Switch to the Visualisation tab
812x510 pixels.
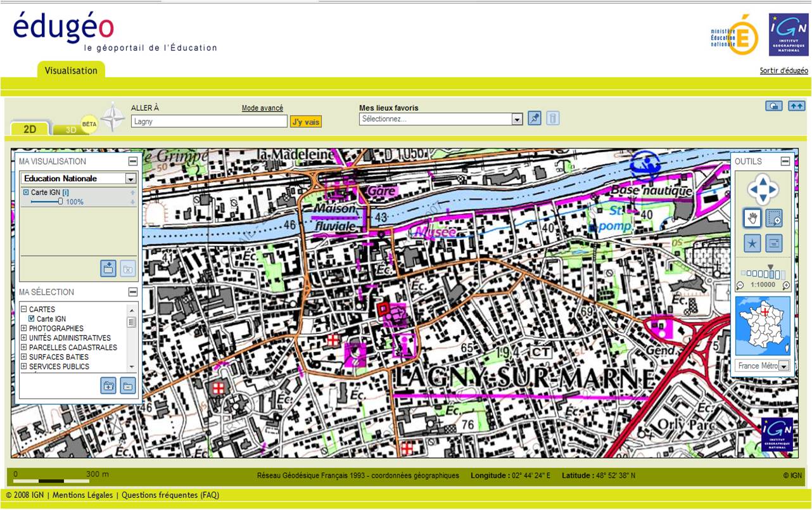(71, 70)
